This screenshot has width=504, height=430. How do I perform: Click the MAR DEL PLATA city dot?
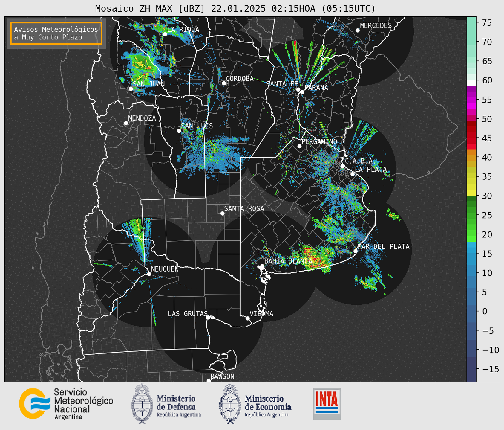tap(355, 251)
